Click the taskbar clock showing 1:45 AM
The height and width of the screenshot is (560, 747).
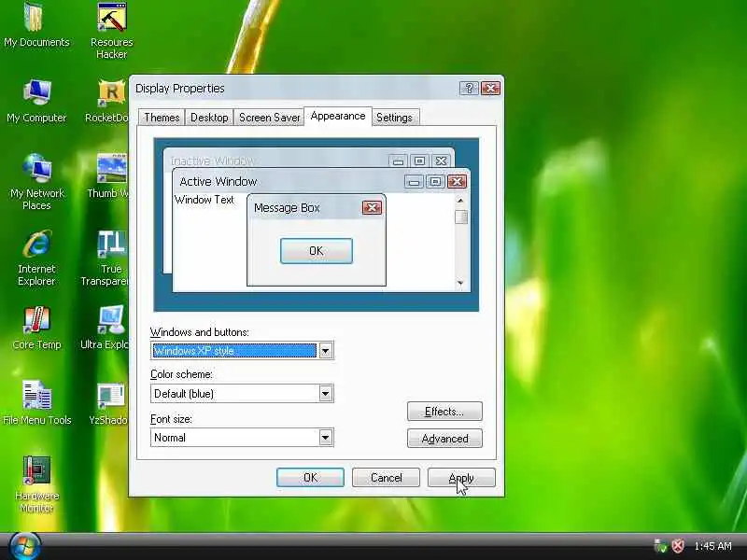tap(712, 546)
